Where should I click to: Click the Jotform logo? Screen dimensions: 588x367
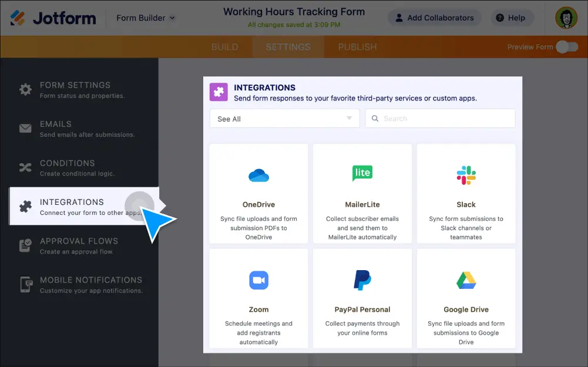[x=53, y=18]
